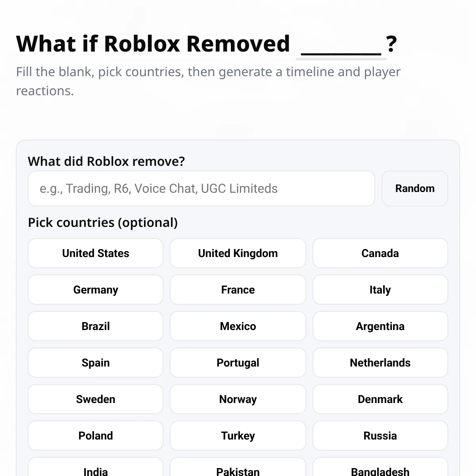Screen dimensions: 476x476
Task: Select Russia as a country
Action: click(x=380, y=436)
